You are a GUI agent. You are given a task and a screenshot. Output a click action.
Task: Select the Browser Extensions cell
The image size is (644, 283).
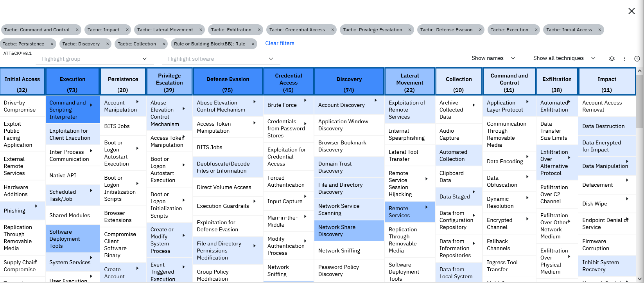click(x=123, y=216)
